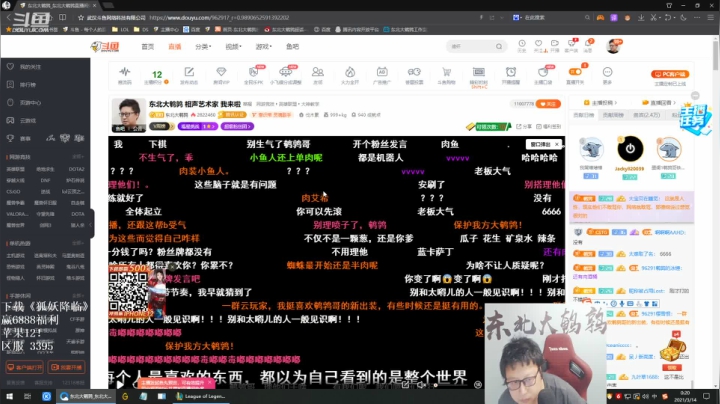The width and height of the screenshot is (720, 404).
Task: Click the power-icon avatar in top contributors
Action: point(630,149)
